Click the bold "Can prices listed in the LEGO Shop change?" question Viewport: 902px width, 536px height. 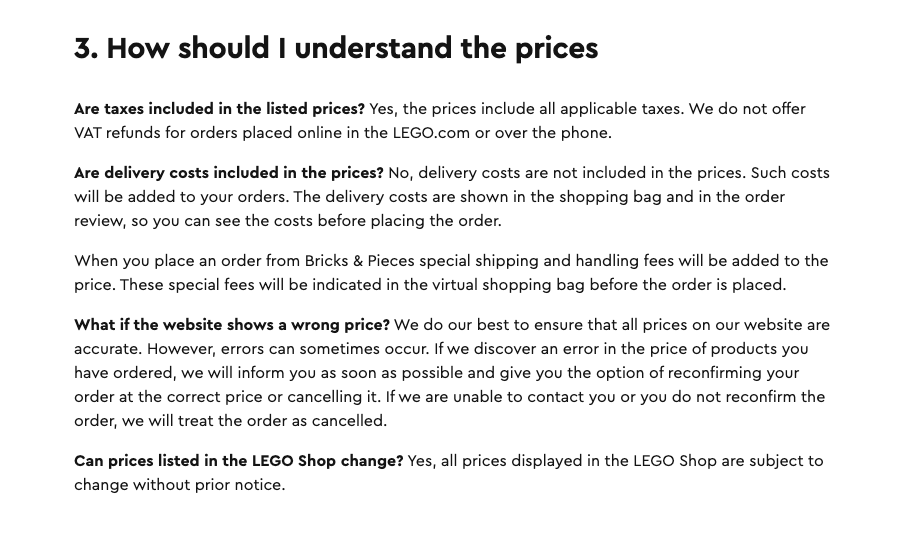(x=238, y=461)
